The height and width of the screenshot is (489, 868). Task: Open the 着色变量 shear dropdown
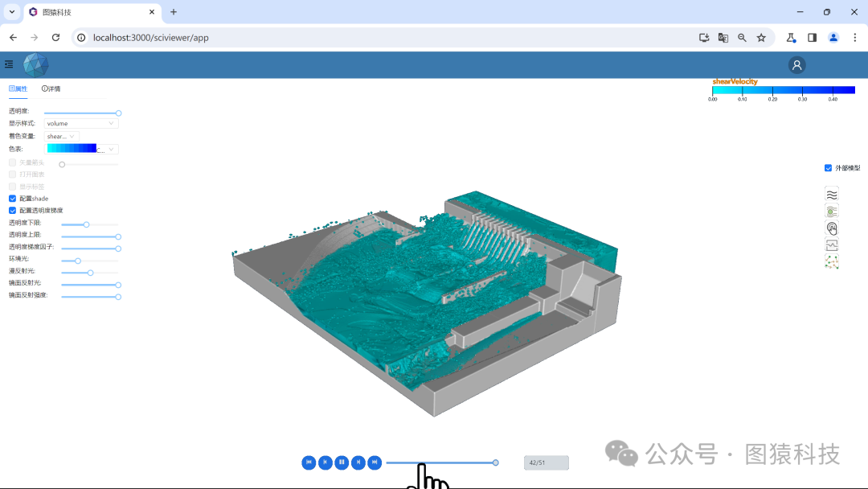[61, 136]
